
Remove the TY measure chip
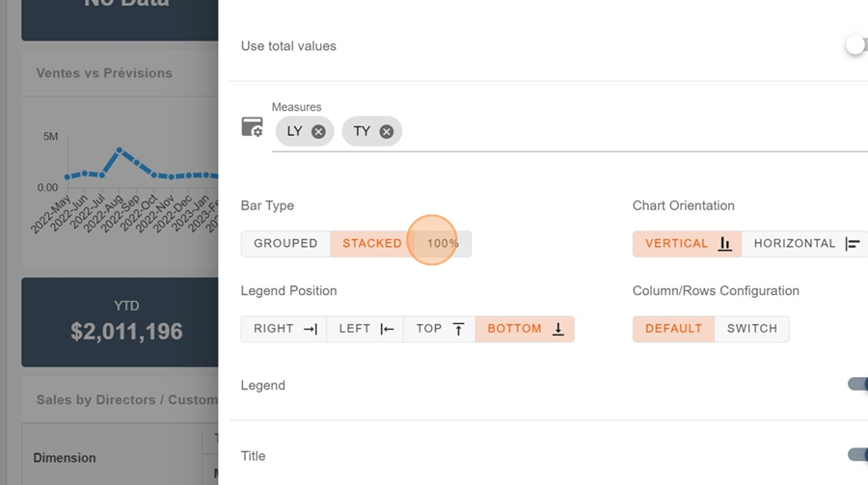point(387,132)
